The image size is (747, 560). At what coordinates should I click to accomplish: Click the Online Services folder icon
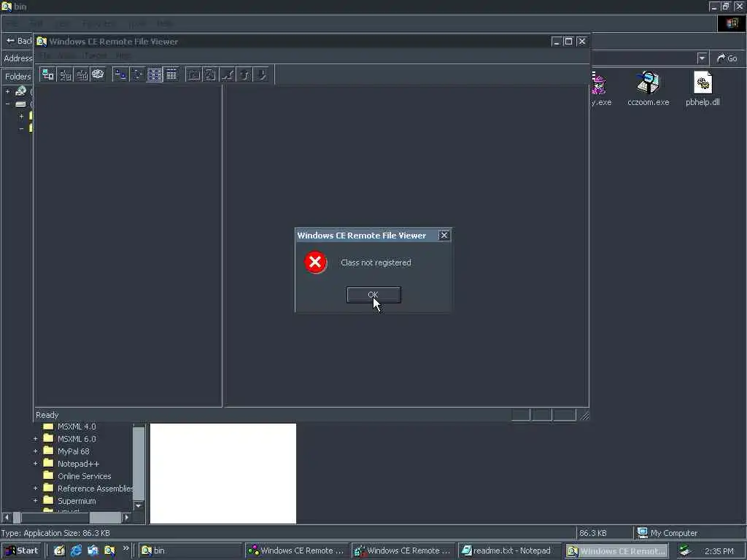point(48,475)
